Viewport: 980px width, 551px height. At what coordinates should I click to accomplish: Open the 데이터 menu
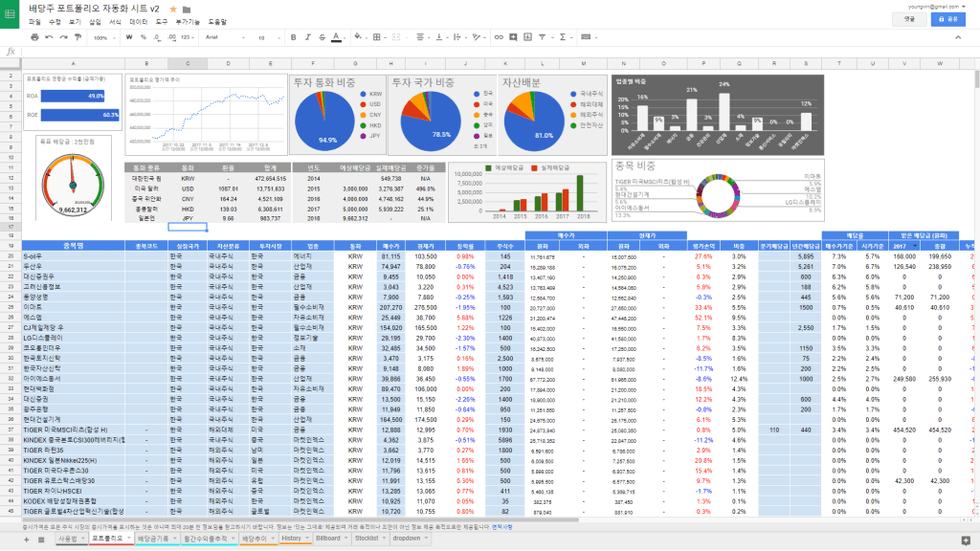pos(138,22)
